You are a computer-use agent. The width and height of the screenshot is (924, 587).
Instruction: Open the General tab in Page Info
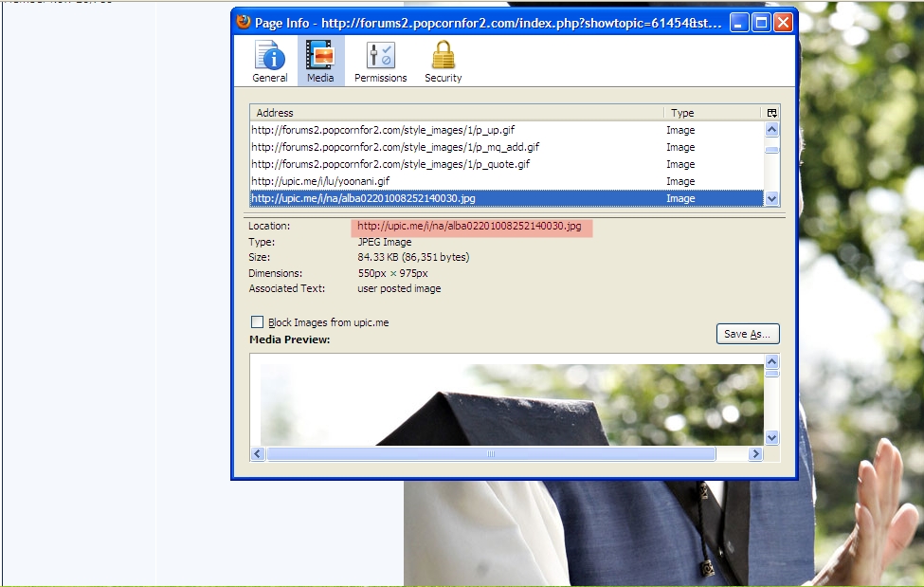pos(270,62)
